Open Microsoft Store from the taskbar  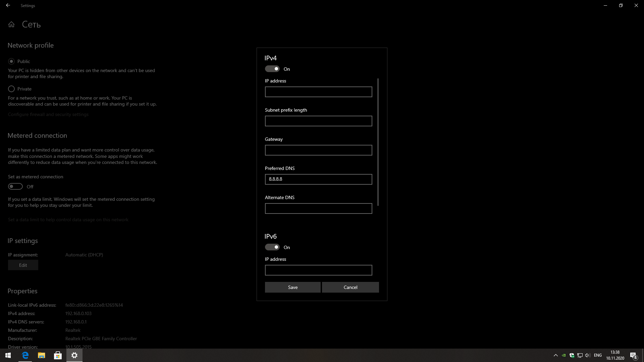tap(58, 355)
